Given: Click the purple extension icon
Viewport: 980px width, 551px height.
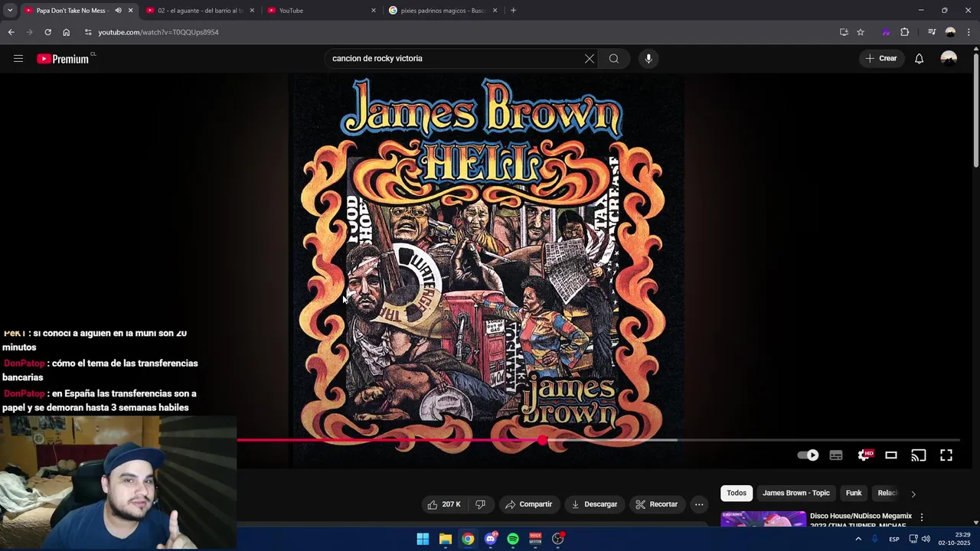Looking at the screenshot, I should (886, 32).
